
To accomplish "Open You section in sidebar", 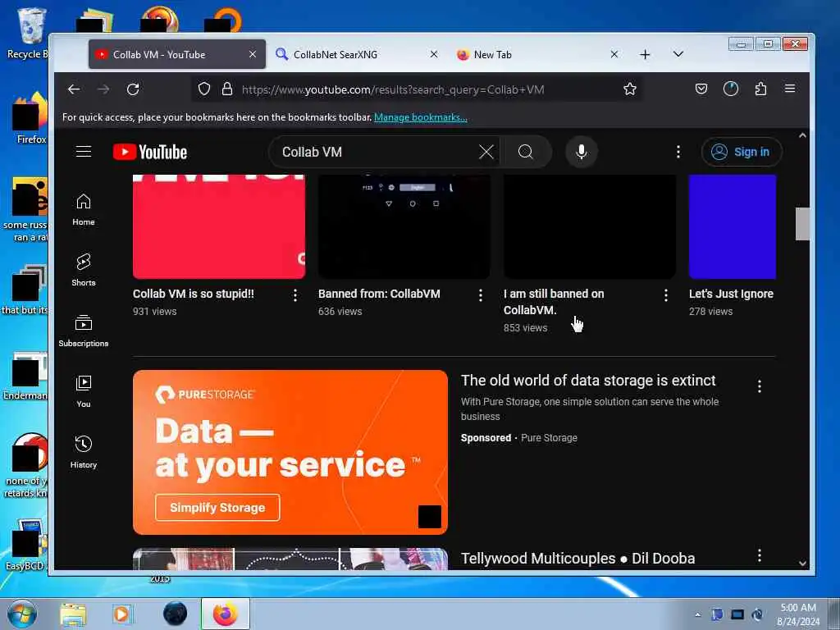I will point(84,391).
